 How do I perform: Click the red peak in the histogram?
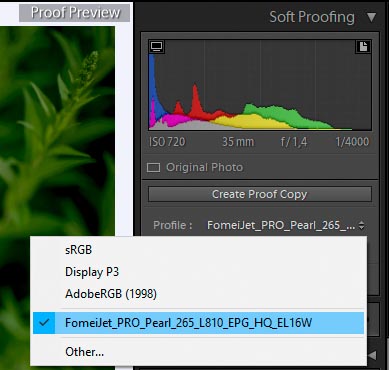[195, 100]
